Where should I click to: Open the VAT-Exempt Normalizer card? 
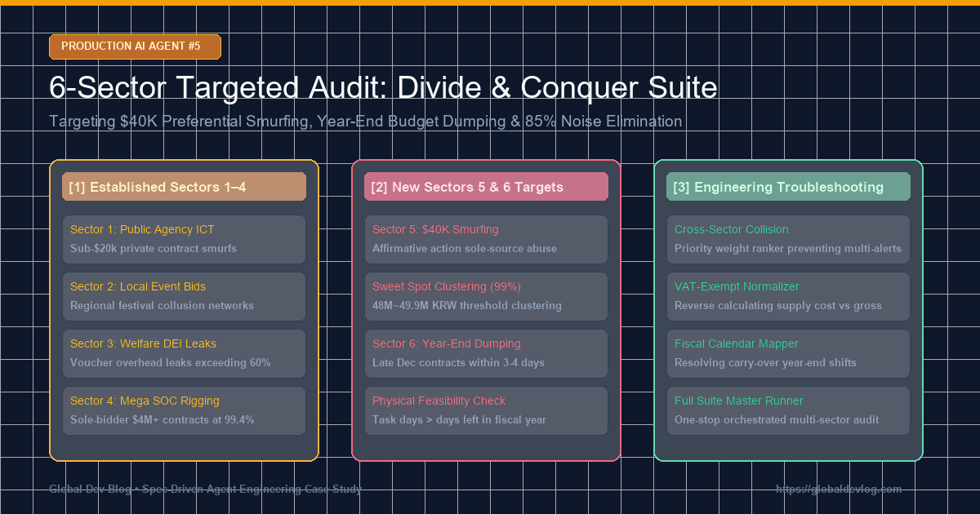coord(788,296)
